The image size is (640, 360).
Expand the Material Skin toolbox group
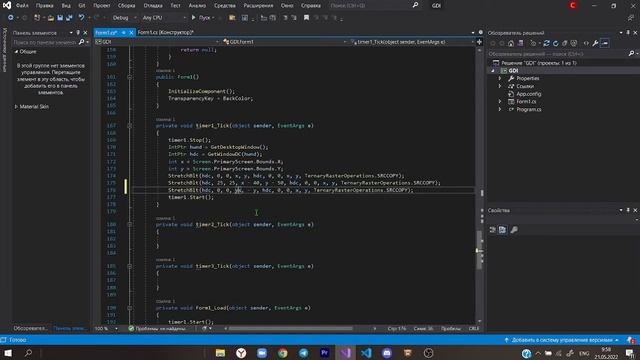pyautogui.click(x=16, y=107)
